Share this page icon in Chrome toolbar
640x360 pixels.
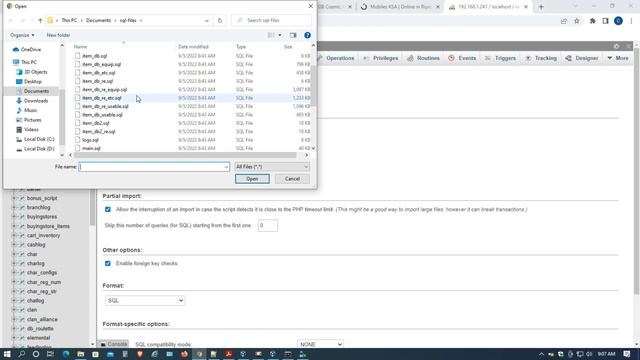[x=564, y=21]
